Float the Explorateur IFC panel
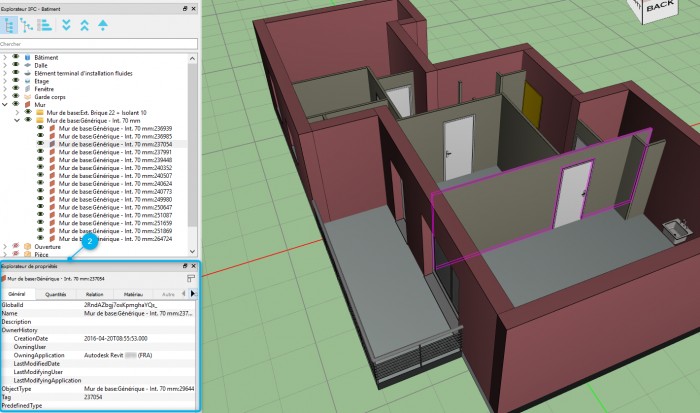This screenshot has width=700, height=413. (185, 8)
